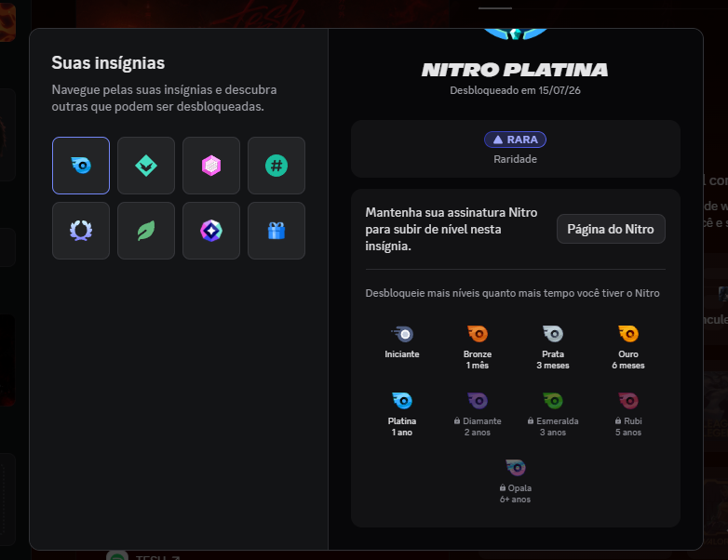Select the blue gift box badge tile
The width and height of the screenshot is (728, 560).
coord(276,231)
